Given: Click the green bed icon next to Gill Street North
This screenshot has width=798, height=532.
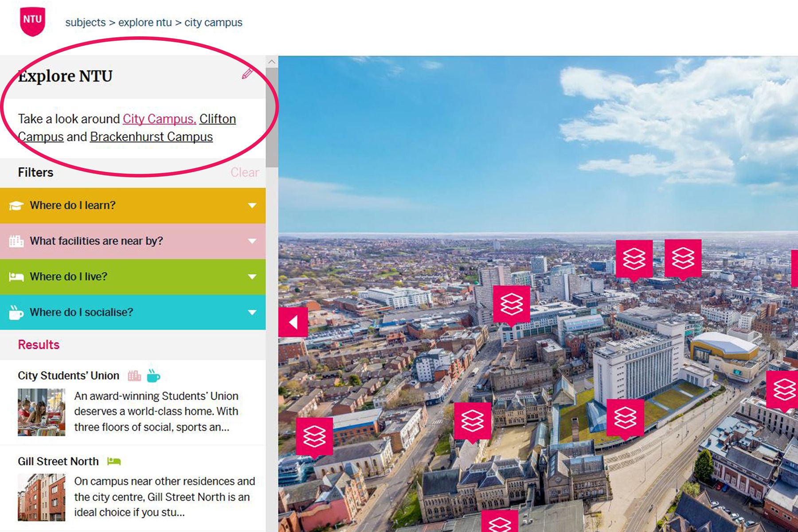Looking at the screenshot, I should (114, 462).
